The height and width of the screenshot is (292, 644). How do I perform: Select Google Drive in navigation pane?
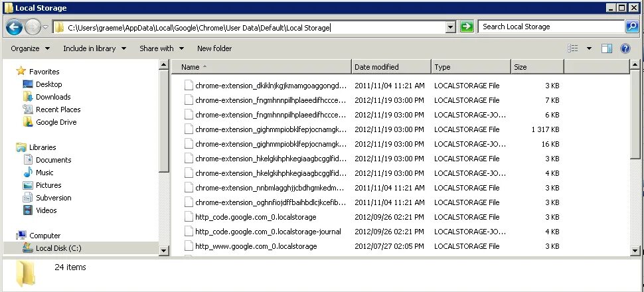pyautogui.click(x=56, y=122)
